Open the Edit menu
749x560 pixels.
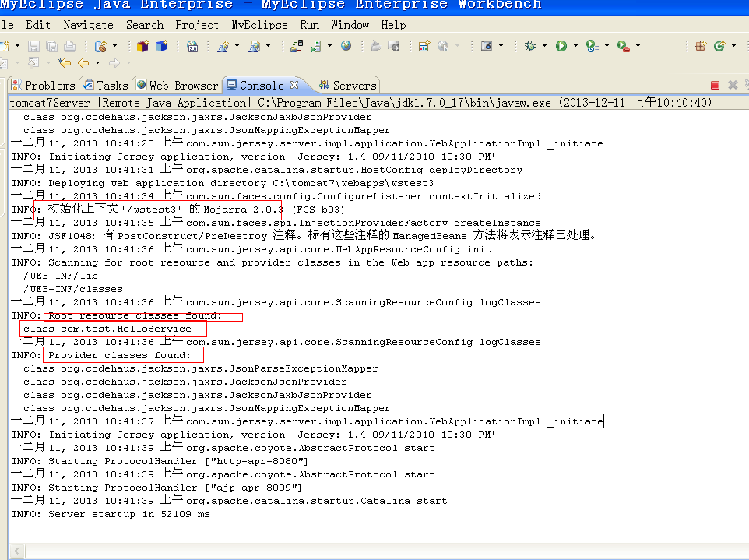[38, 25]
